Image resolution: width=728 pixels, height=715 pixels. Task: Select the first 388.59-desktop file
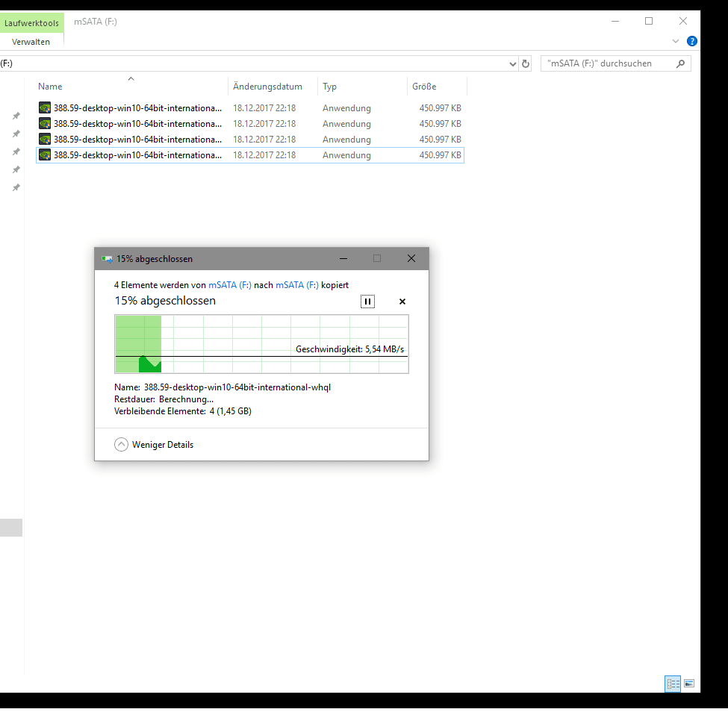[x=250, y=108]
